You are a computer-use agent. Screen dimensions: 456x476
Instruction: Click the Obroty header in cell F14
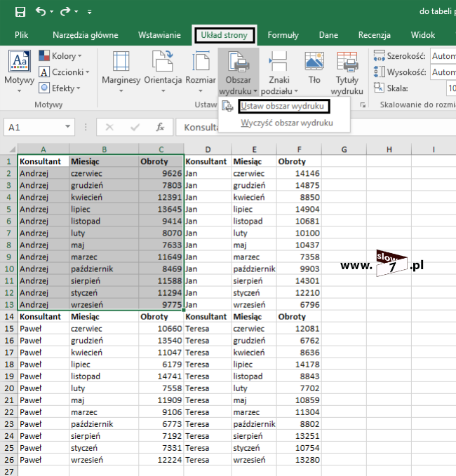299,317
